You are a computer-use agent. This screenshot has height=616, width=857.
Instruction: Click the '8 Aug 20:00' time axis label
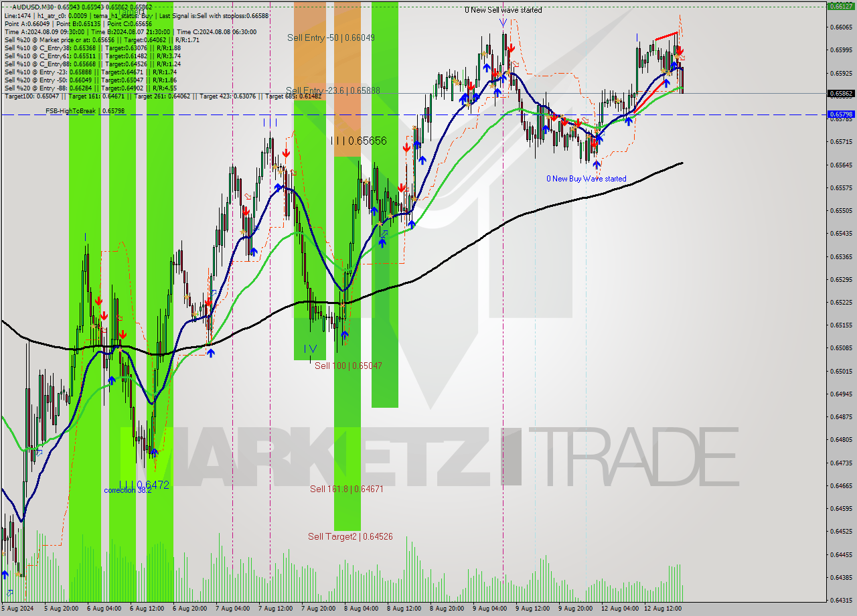447,609
